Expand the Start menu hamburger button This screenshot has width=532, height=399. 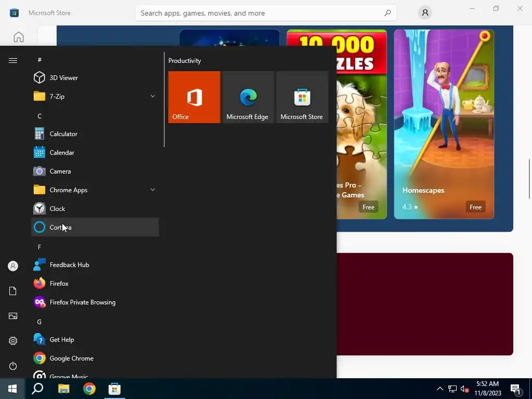coord(13,60)
